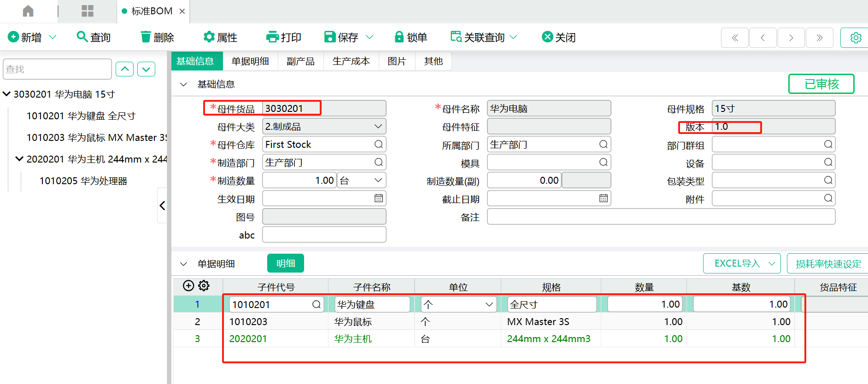Open the 截止日期 calendar picker

[604, 198]
